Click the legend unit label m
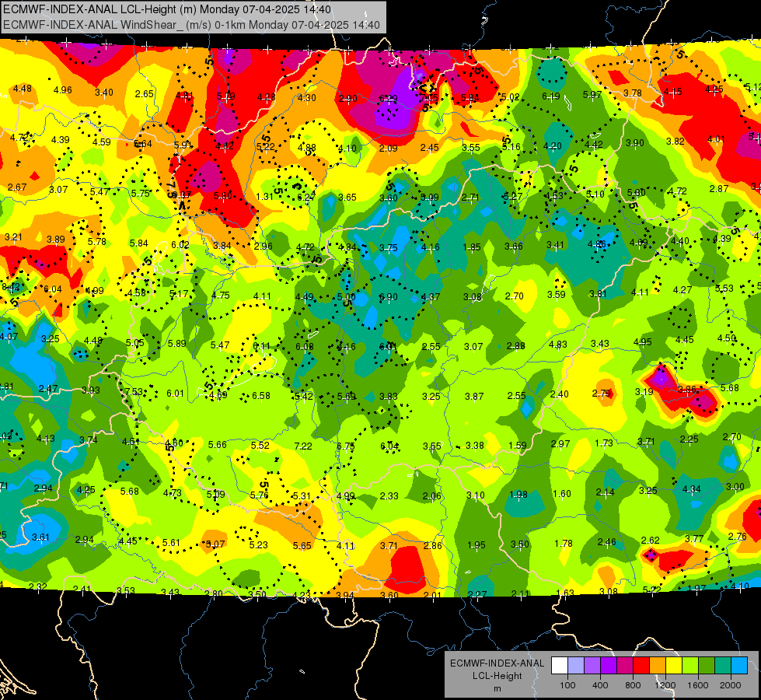 pos(497,688)
